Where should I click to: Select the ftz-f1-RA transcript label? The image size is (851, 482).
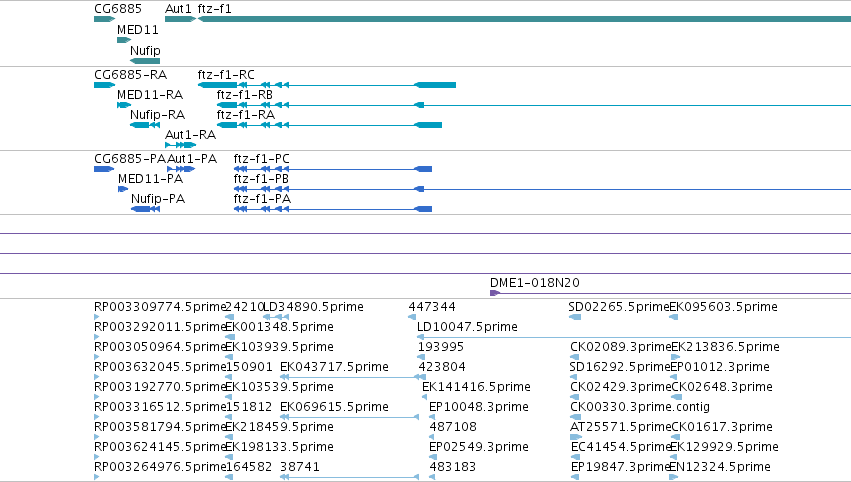click(246, 115)
